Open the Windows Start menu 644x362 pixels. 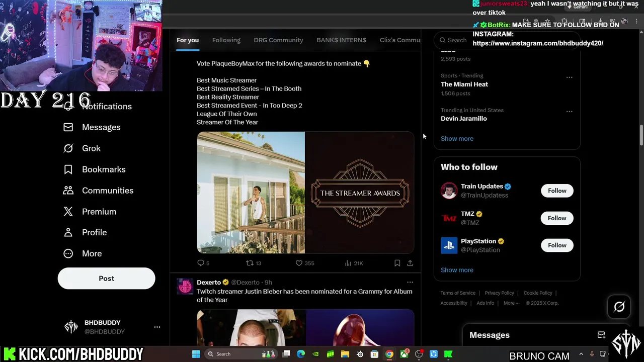point(196,354)
